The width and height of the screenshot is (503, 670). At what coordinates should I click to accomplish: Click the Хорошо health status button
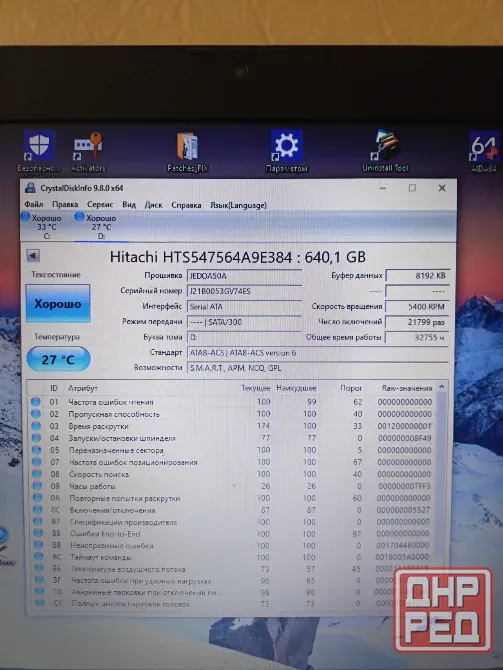tap(58, 304)
